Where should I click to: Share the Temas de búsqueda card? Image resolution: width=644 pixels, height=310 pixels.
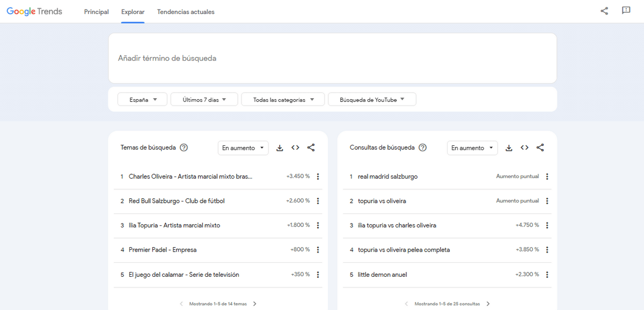click(x=311, y=148)
